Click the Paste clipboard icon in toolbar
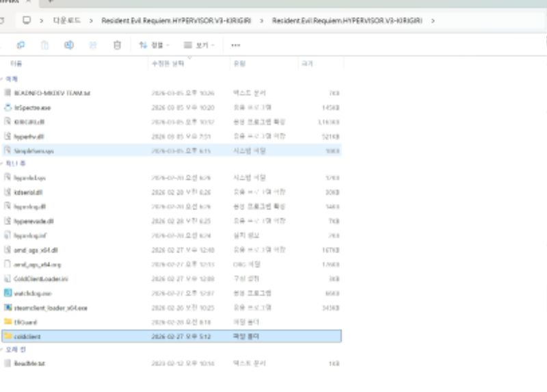Viewport: 547px width, 392px height. pos(45,45)
